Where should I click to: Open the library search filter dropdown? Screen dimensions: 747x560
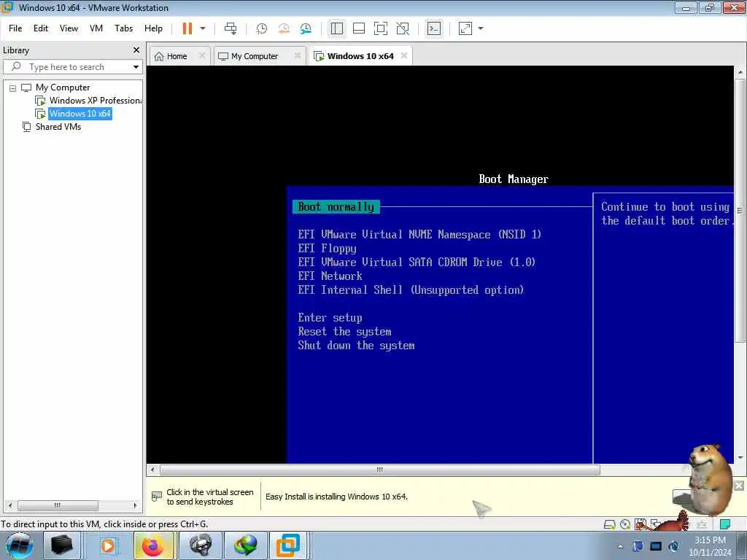(x=136, y=67)
